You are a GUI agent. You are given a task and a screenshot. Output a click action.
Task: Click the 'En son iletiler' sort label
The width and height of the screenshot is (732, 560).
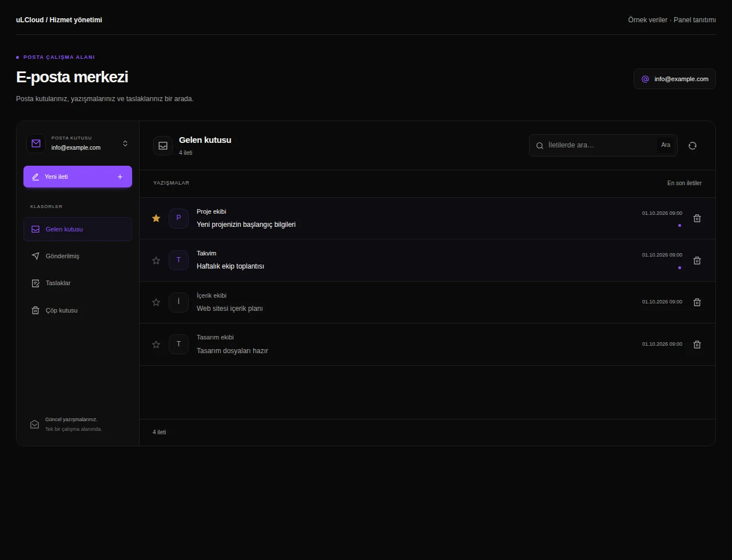685,183
